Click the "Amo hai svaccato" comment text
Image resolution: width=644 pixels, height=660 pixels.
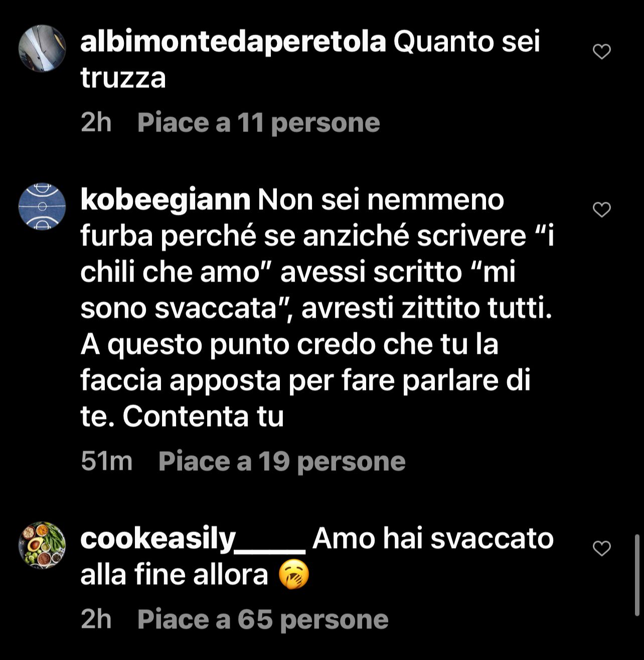317,557
